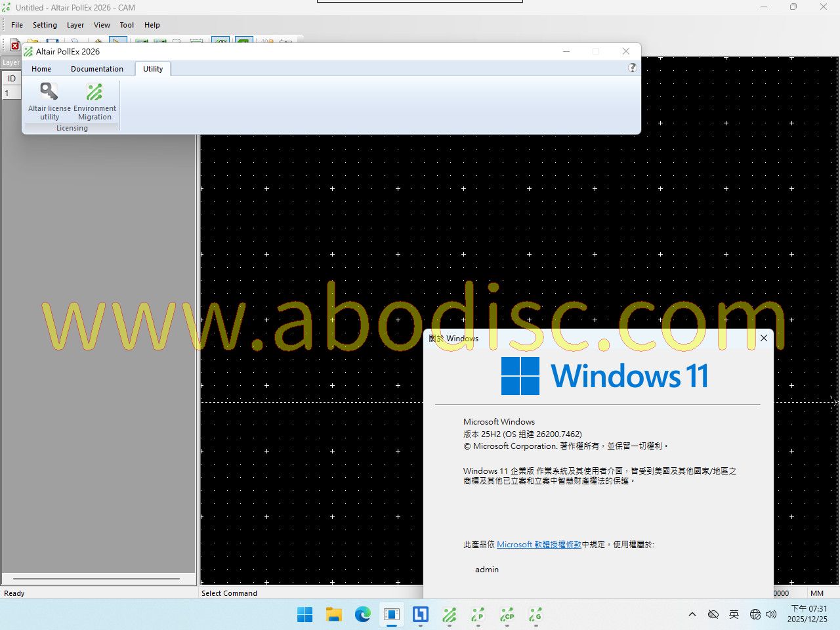
Task: Switch to the Documentation ribbon tab
Action: pyautogui.click(x=97, y=69)
